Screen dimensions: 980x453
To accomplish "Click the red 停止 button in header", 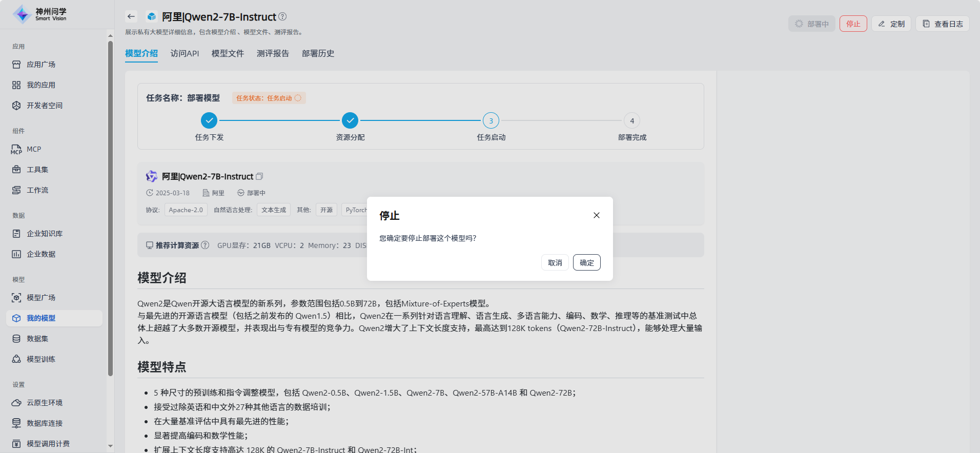I will pos(853,24).
